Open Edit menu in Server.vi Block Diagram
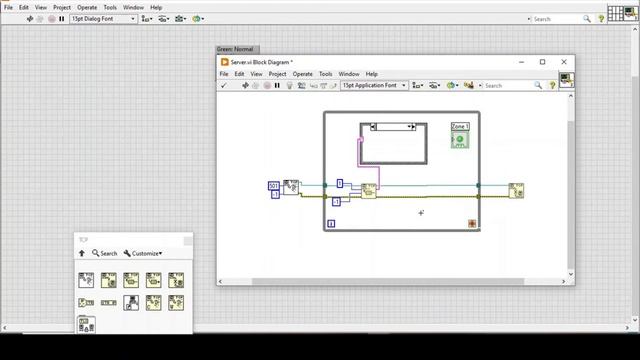 point(239,74)
